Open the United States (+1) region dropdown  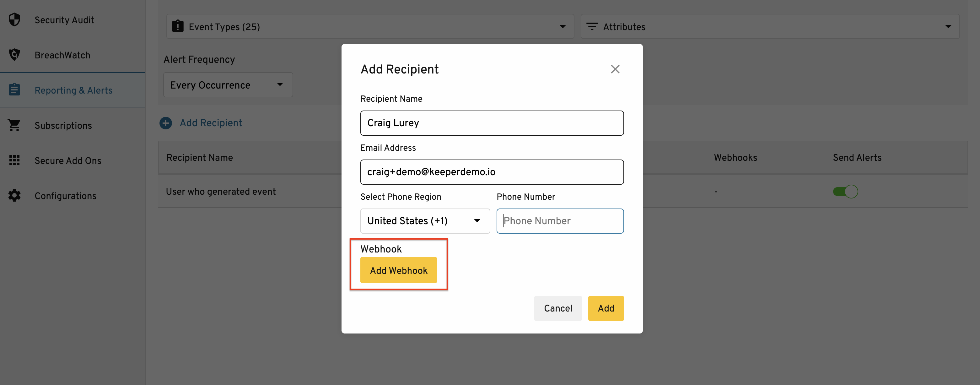point(425,221)
